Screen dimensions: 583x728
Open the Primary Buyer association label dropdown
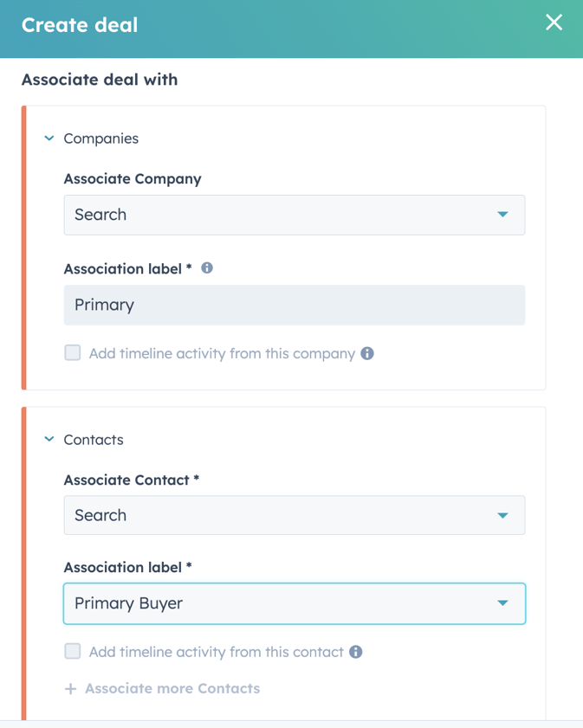[295, 603]
